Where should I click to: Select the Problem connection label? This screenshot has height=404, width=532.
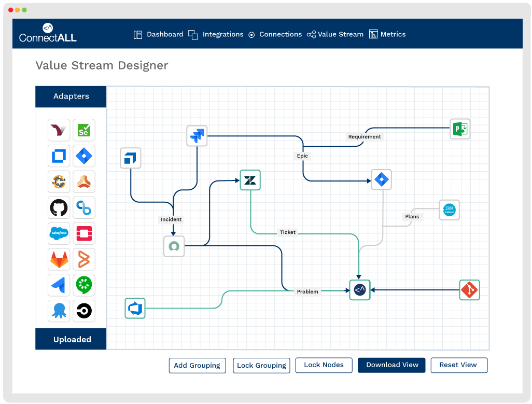pos(307,291)
